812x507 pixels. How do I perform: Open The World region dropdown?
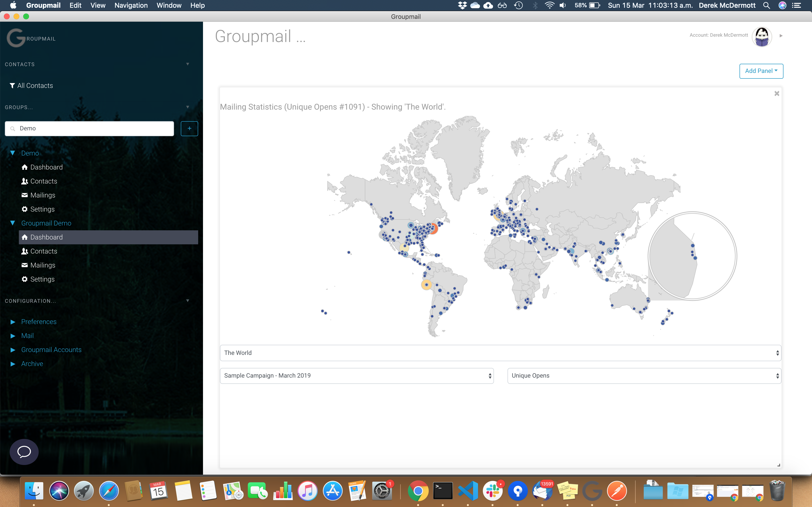point(501,353)
